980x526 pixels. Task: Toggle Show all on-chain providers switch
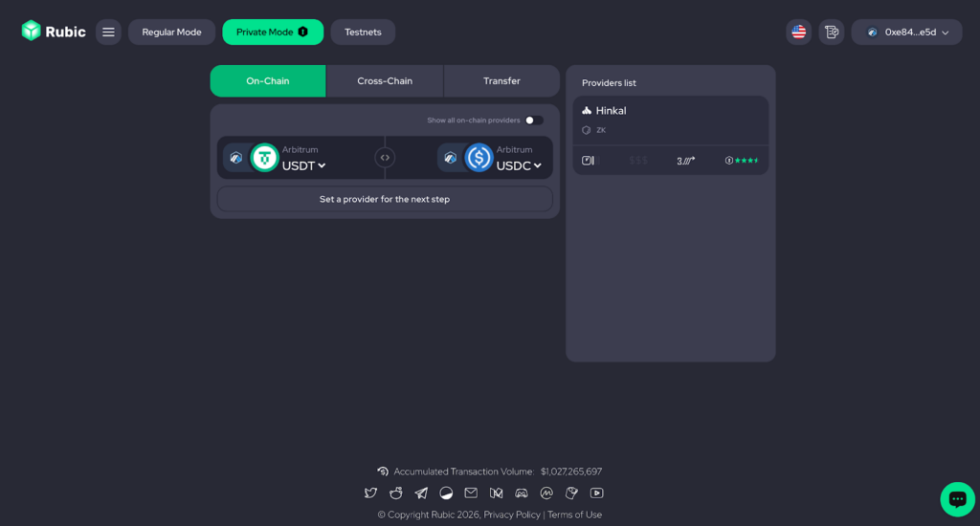click(534, 121)
